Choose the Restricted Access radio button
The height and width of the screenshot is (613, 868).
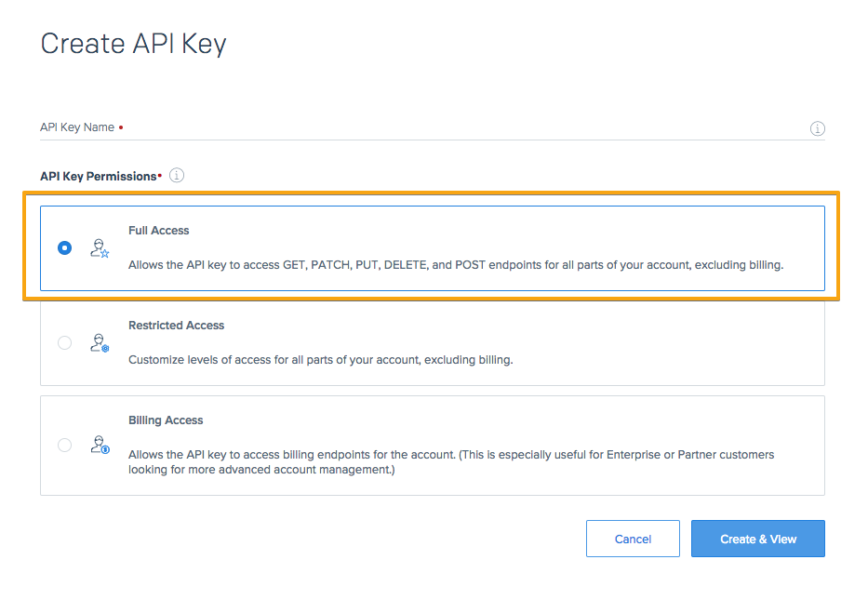click(64, 342)
